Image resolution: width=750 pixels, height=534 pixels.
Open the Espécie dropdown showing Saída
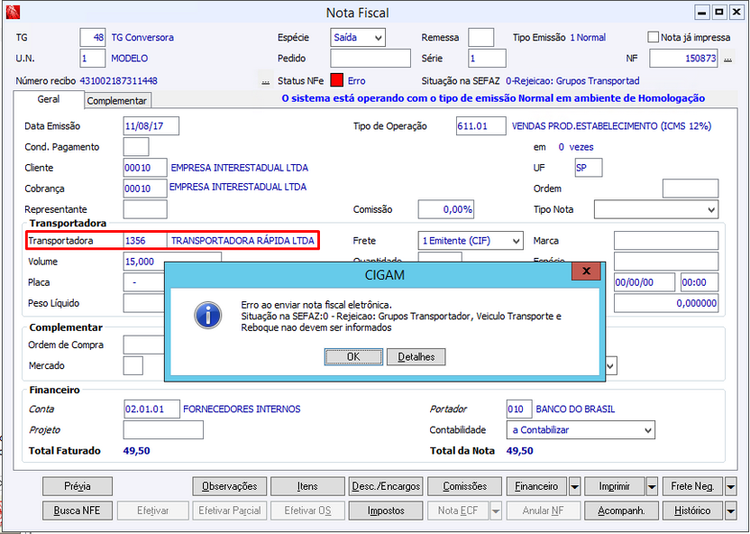[358, 37]
